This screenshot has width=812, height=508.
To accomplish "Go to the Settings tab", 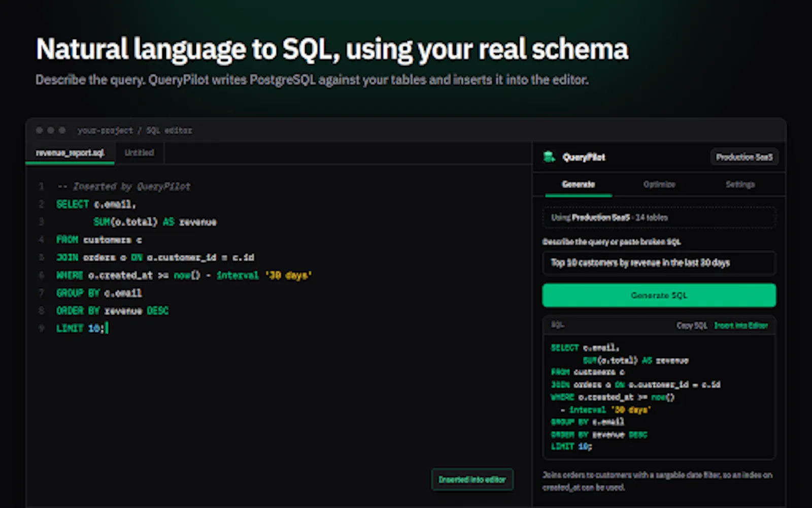I will (x=740, y=184).
